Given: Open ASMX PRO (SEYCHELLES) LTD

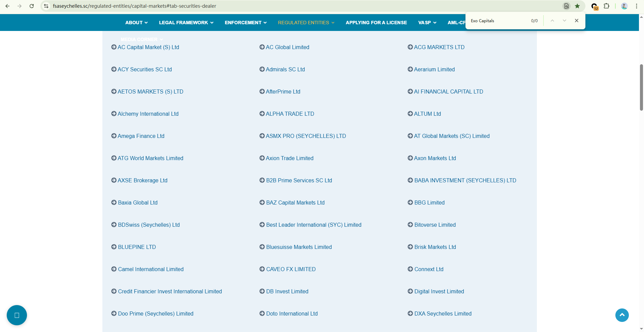Looking at the screenshot, I should pos(306,136).
